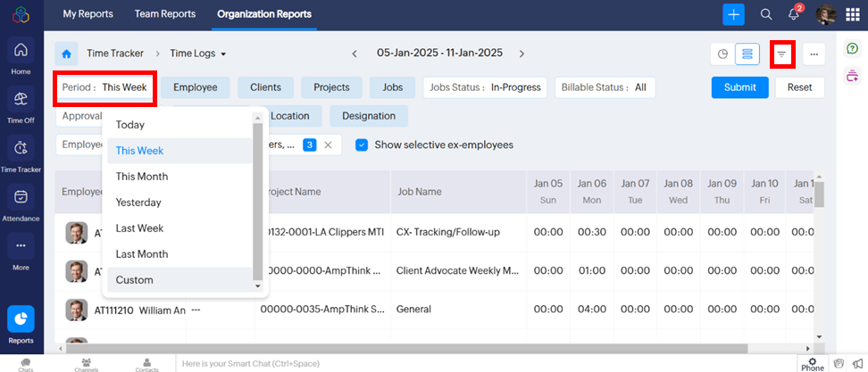Open the apps grid icon
The width and height of the screenshot is (868, 372).
pos(853,14)
